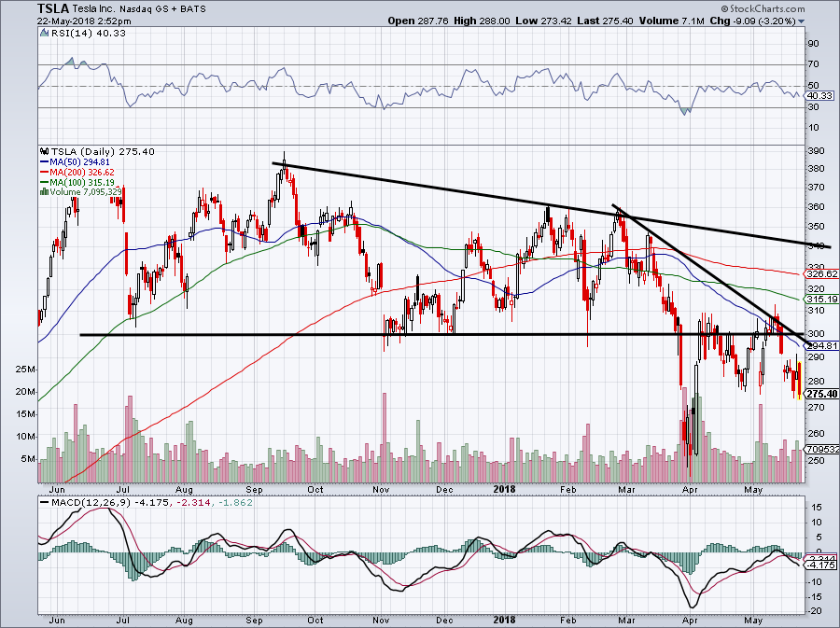Click the 326.62 price tag on right axis
Viewport: 840px width, 628px height.
click(x=821, y=274)
